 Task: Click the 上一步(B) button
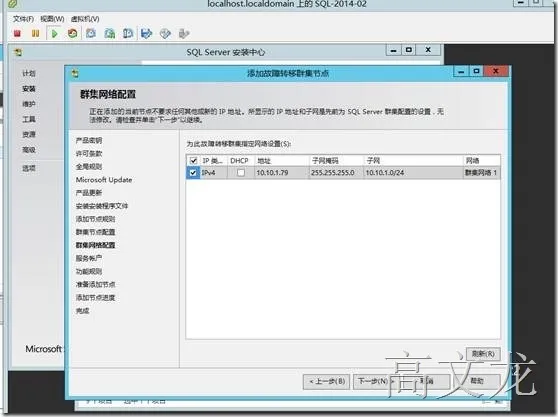[x=327, y=382]
